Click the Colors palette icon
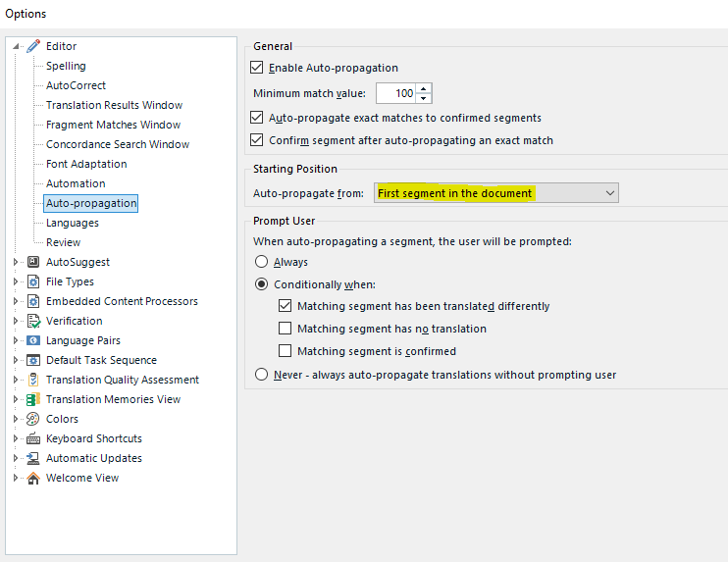The image size is (728, 562). tap(33, 419)
